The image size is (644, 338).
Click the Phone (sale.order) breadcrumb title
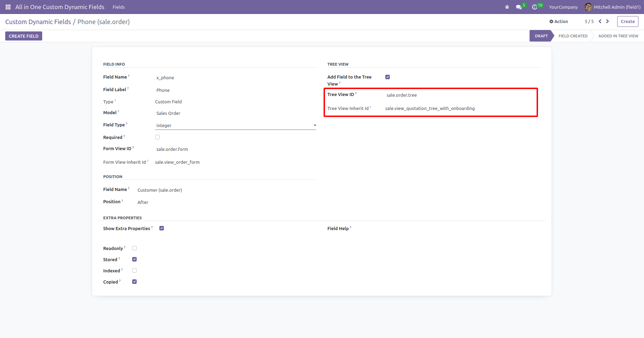pyautogui.click(x=104, y=22)
